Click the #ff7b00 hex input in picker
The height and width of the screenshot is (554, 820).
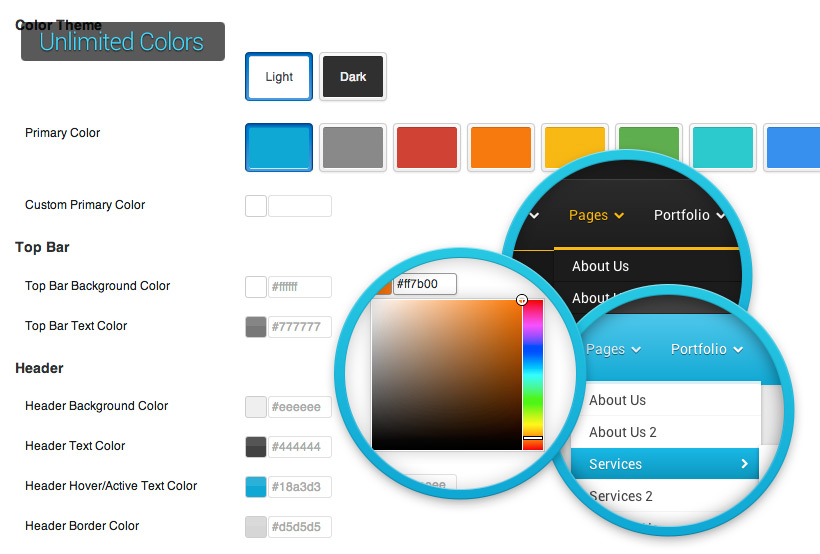(x=424, y=284)
